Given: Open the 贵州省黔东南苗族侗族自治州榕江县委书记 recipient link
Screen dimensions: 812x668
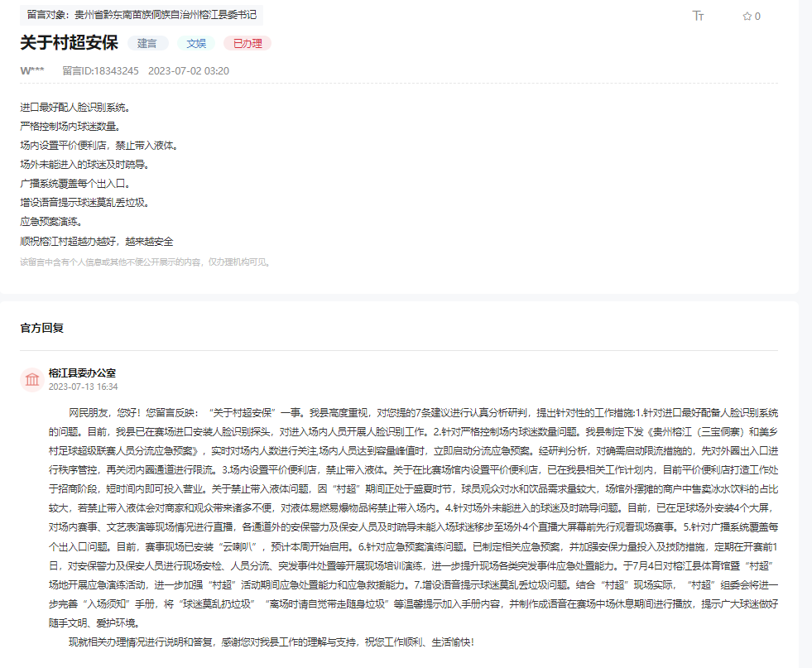Looking at the screenshot, I should coord(165,13).
